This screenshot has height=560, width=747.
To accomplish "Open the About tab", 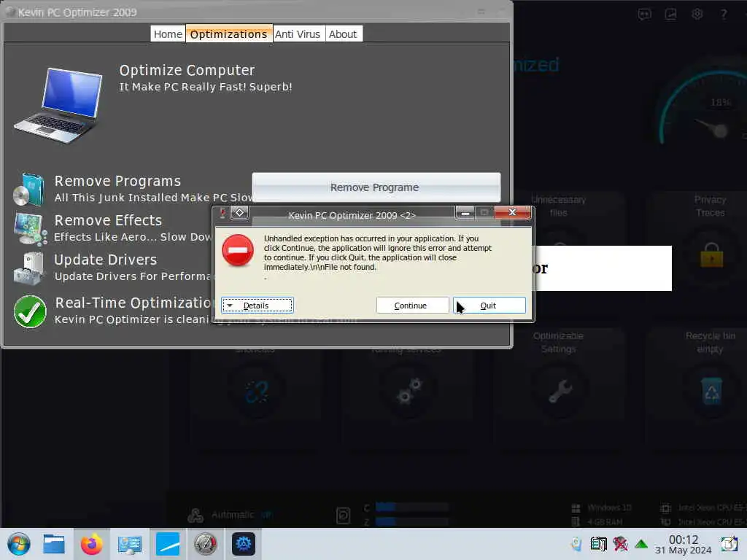I will coord(343,34).
